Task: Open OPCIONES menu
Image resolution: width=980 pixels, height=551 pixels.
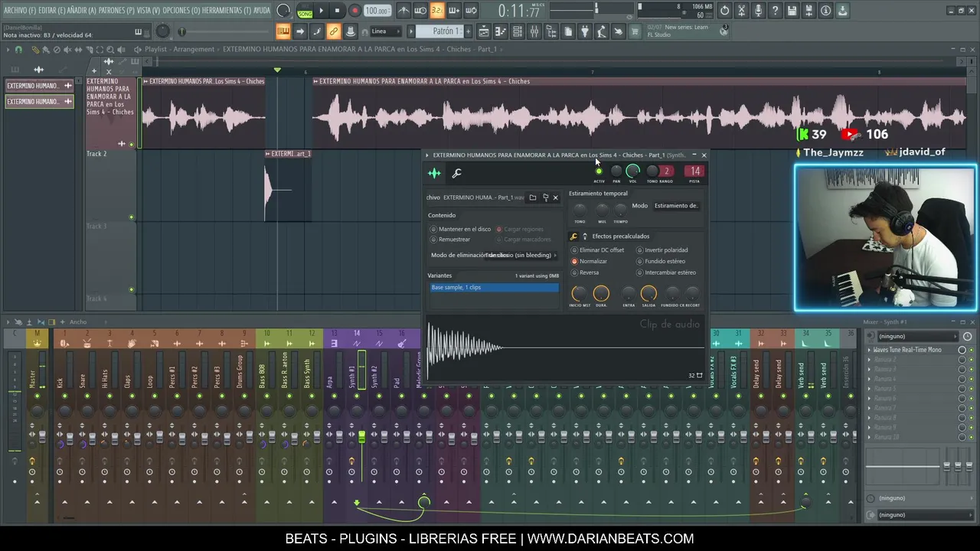Action: click(x=181, y=11)
